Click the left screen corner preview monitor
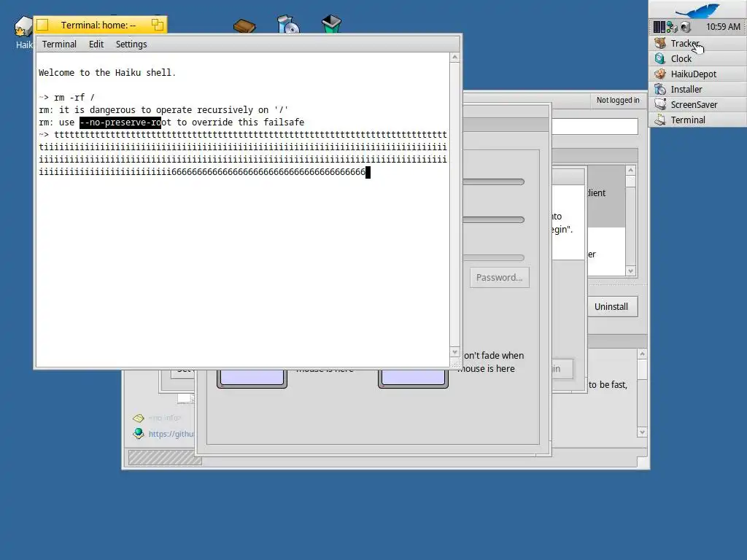This screenshot has height=560, width=747. click(x=252, y=378)
